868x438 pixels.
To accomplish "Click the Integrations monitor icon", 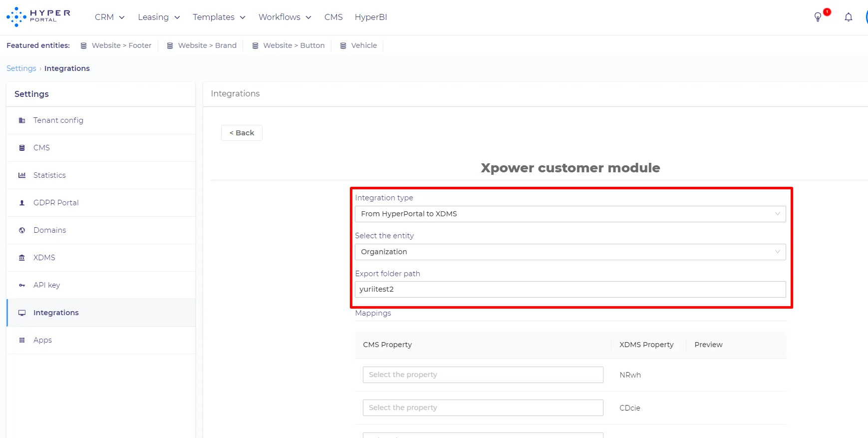I will click(22, 313).
